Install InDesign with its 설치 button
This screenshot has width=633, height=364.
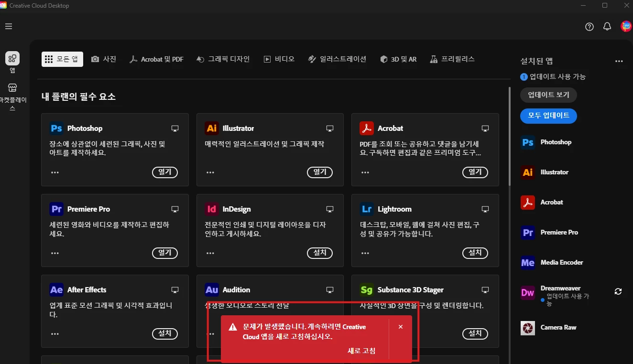320,253
